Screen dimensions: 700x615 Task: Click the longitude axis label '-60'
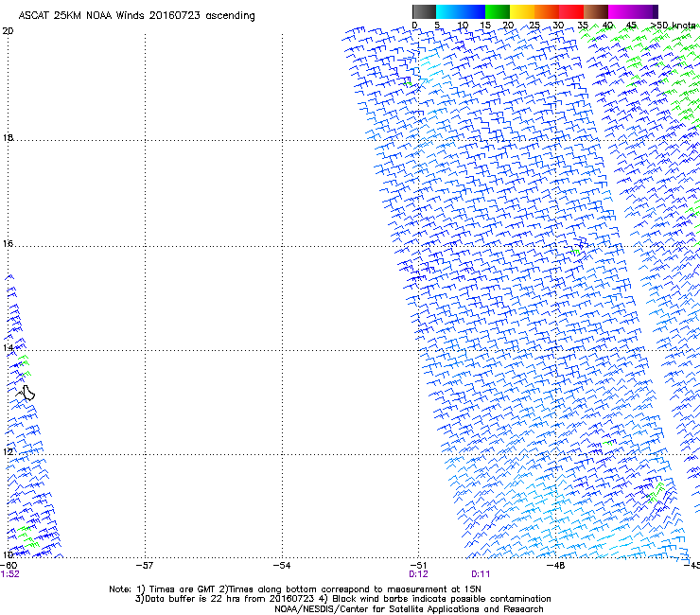click(x=9, y=566)
